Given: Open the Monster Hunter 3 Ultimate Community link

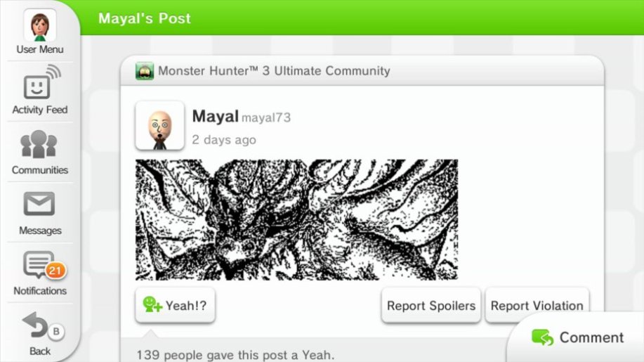Looking at the screenshot, I should [274, 71].
